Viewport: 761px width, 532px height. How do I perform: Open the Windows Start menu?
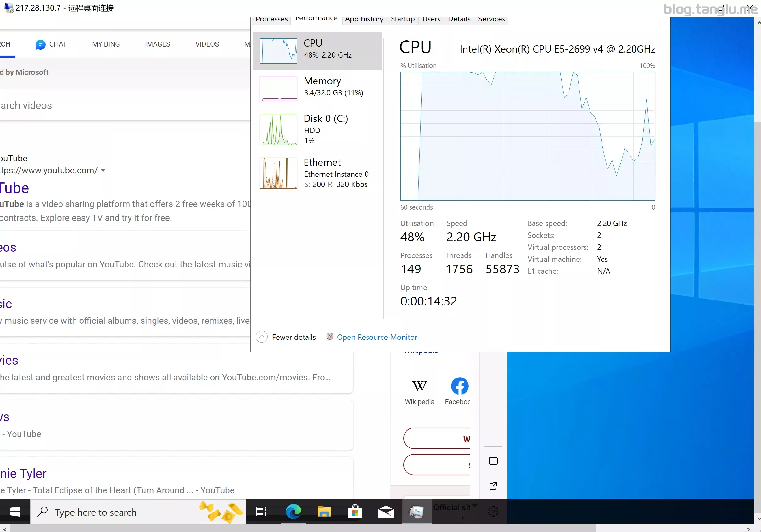(14, 512)
